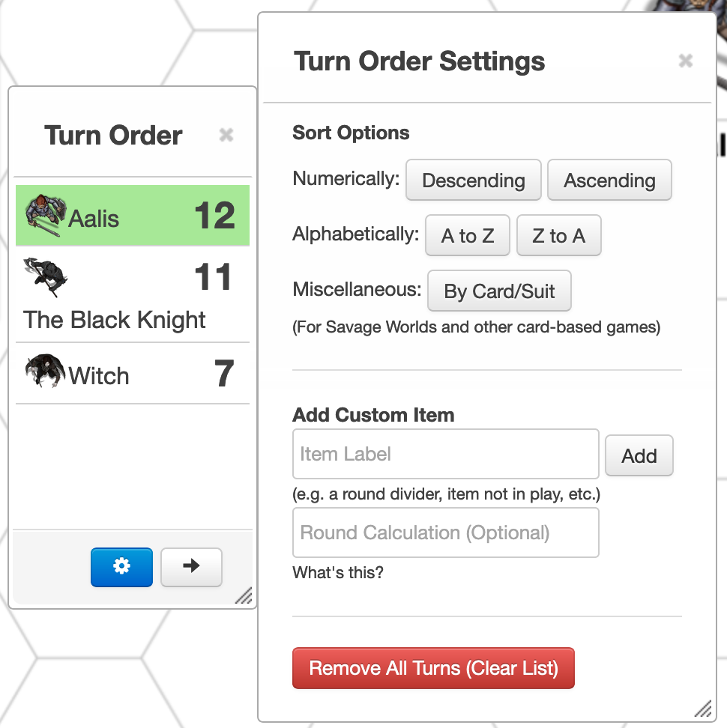Select Aalis token icon in turn order
Viewport: 727px width, 728px height.
[x=45, y=216]
